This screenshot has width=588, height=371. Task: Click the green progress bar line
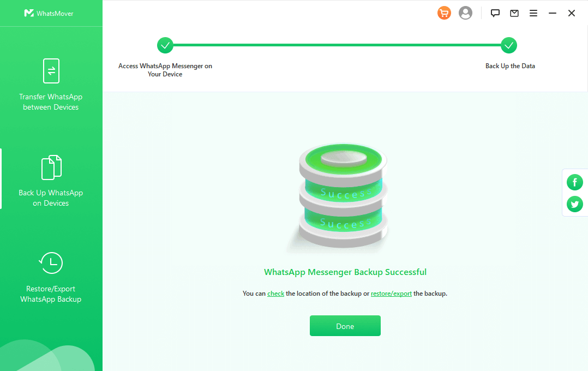337,45
